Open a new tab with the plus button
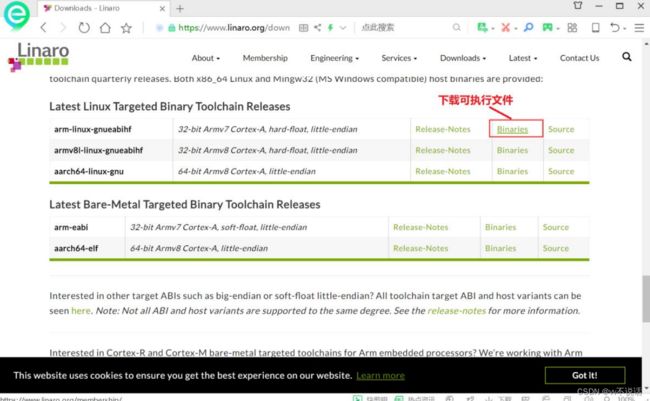This screenshot has width=650, height=401. click(x=180, y=9)
